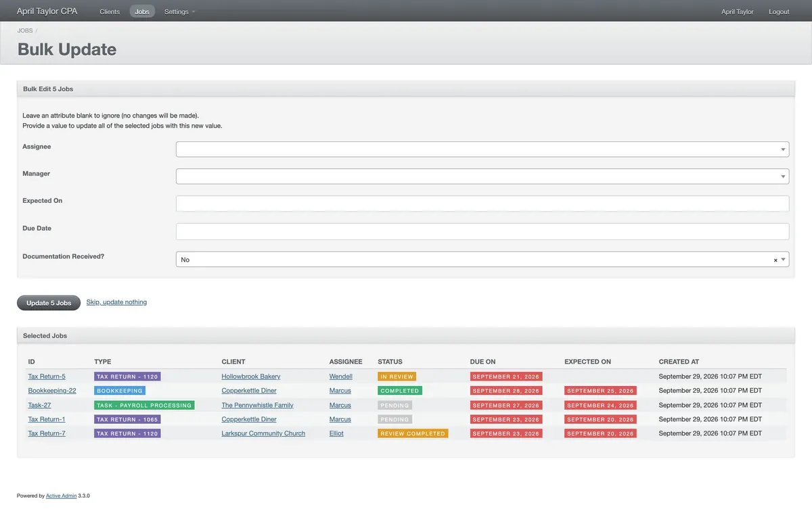
Task: Click the Due Date input field
Action: [x=482, y=231]
